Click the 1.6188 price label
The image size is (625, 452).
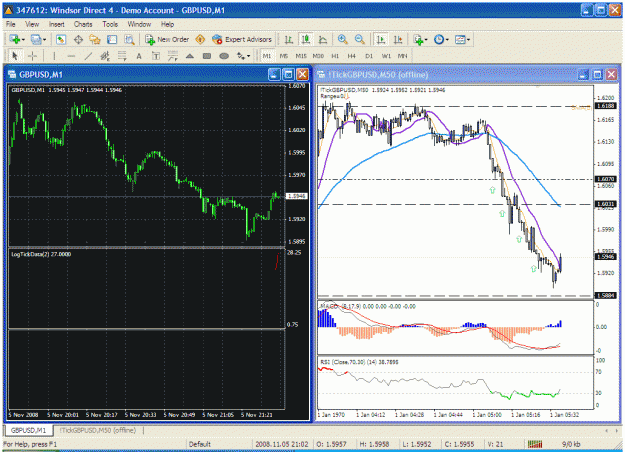click(605, 106)
